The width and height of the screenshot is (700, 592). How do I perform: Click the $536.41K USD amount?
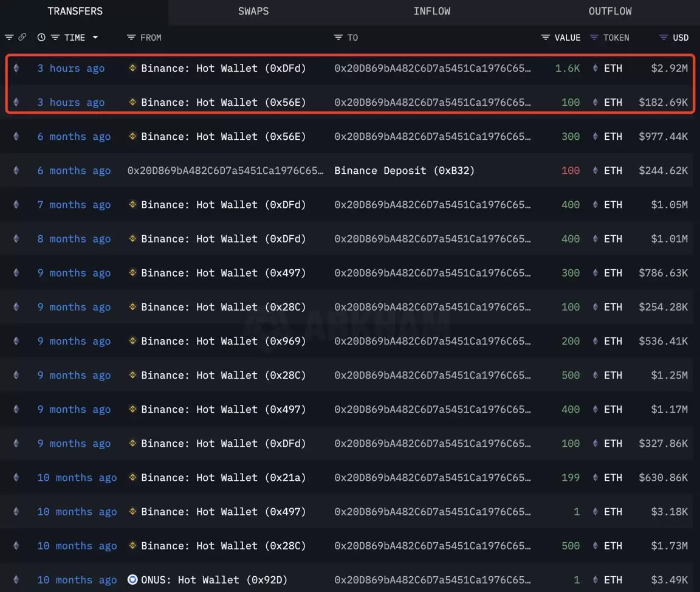click(664, 341)
